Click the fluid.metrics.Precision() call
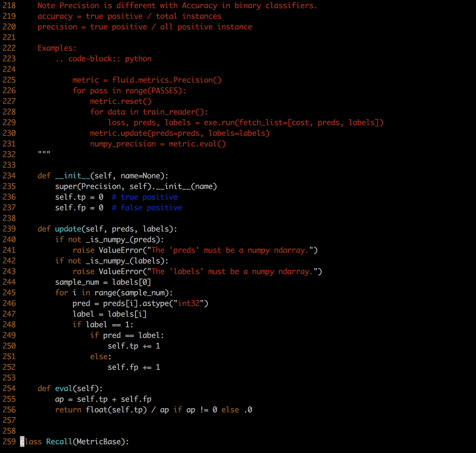Screen dimensions: 476x453 167,80
